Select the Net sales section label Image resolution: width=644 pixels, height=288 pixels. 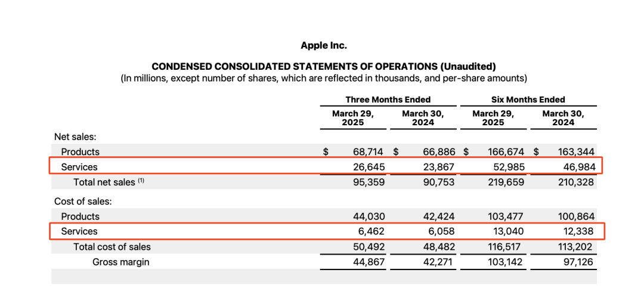(71, 137)
